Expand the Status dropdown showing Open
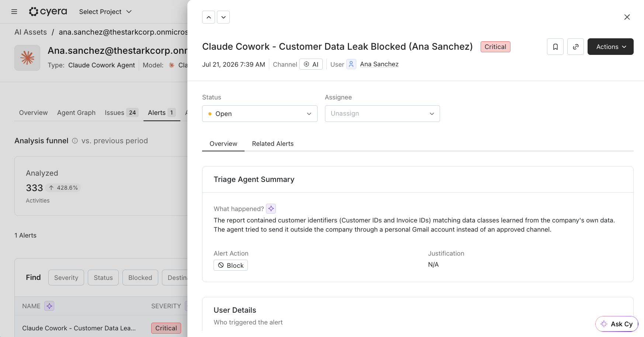This screenshot has width=644, height=337. (x=260, y=114)
